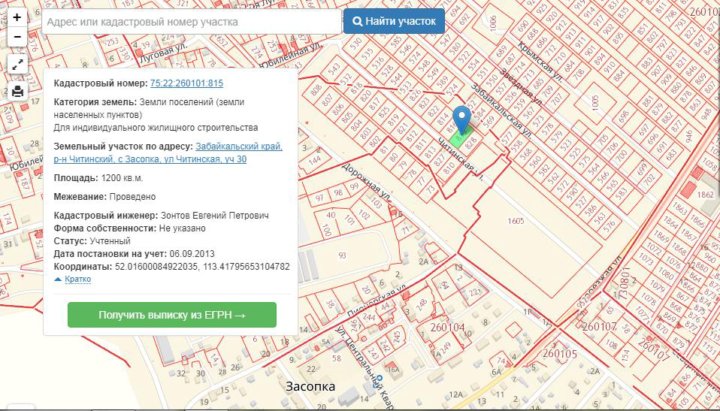This screenshot has width=720, height=411.
Task: Select parcel labeled 1005 on map
Action: coord(596,100)
